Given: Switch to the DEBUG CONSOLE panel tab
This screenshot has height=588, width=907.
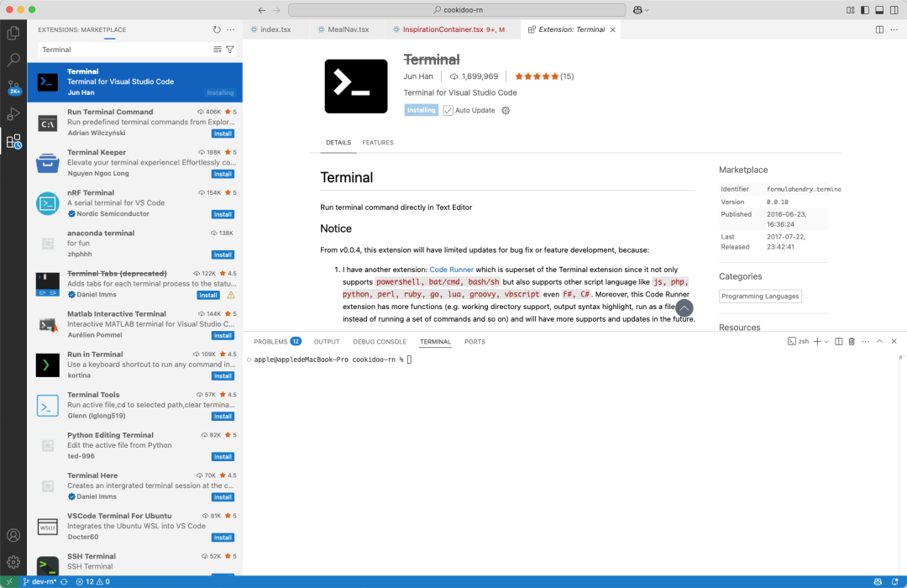Looking at the screenshot, I should 380,342.
